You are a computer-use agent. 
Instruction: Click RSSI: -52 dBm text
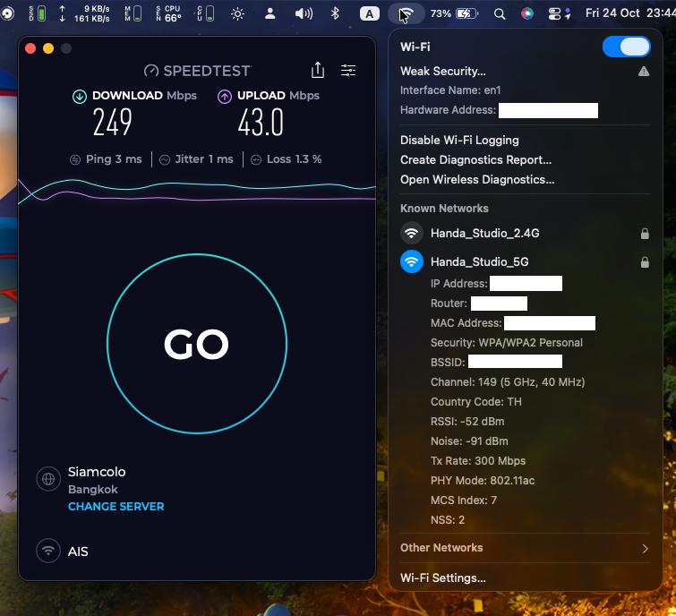click(467, 422)
